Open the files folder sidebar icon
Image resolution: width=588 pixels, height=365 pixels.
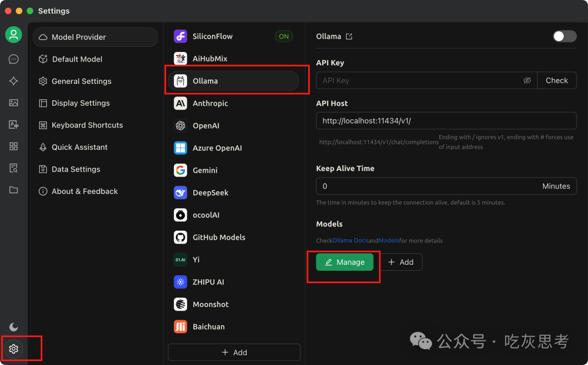[14, 190]
